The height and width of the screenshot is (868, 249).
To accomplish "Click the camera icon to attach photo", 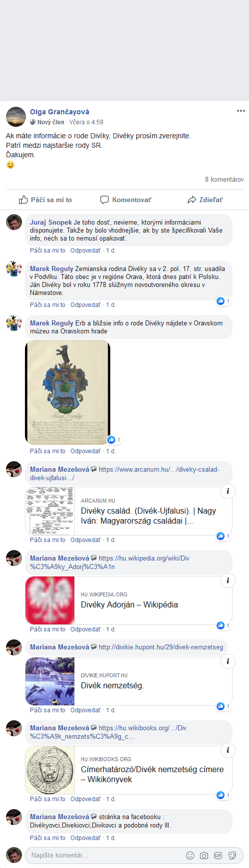I will (204, 856).
